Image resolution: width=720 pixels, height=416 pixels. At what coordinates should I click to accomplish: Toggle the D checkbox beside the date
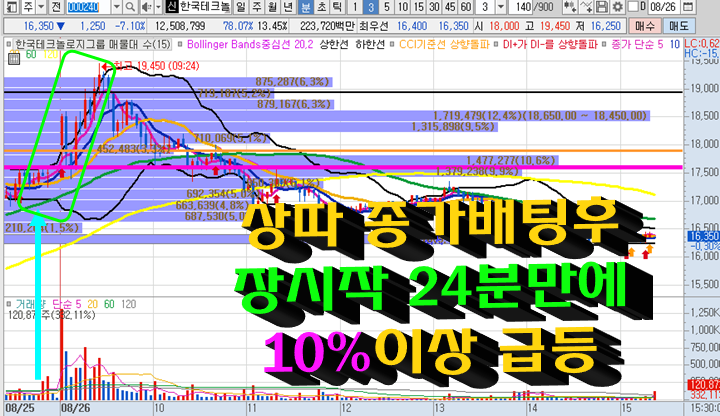pyautogui.click(x=633, y=7)
